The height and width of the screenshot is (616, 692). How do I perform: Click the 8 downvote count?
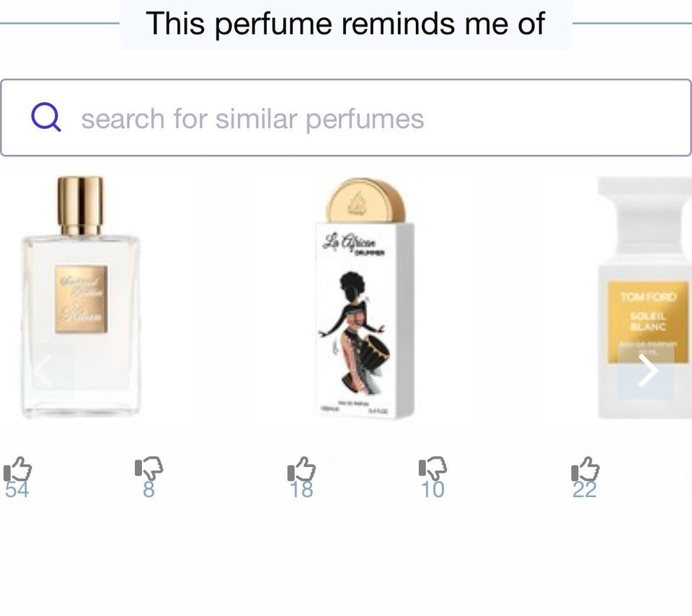click(148, 489)
